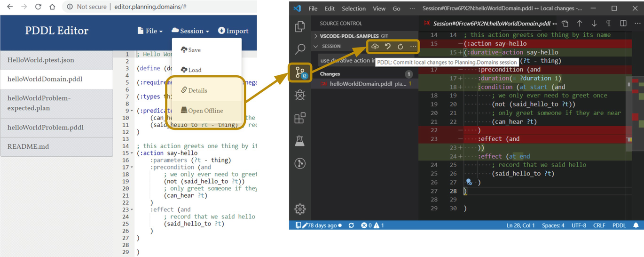Click the Ln 28, Col 1 status item
The height and width of the screenshot is (257, 644).
click(520, 225)
